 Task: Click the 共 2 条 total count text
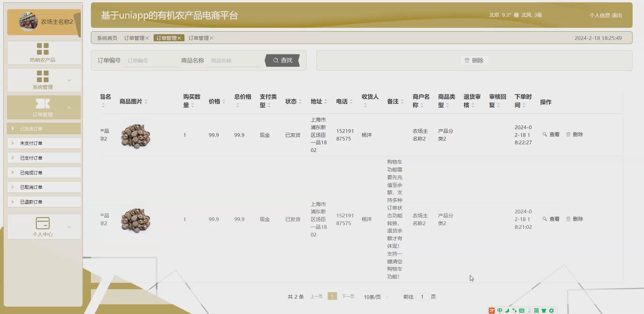pyautogui.click(x=296, y=297)
